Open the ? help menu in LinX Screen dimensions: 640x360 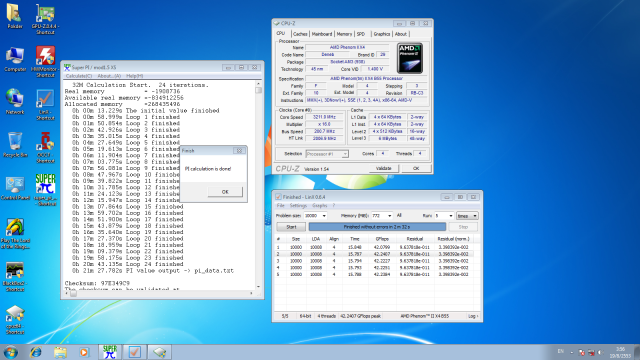[333, 206]
